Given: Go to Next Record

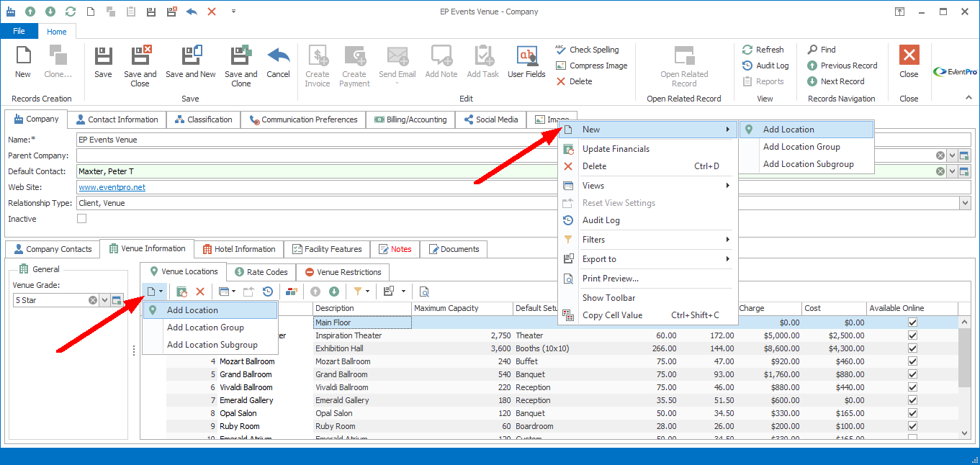Looking at the screenshot, I should point(835,81).
